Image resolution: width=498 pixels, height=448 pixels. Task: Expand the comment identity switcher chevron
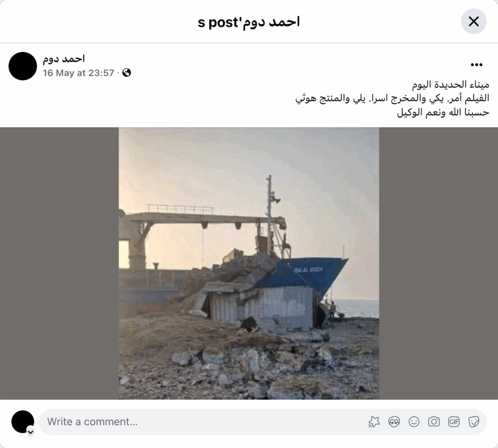pos(31,432)
